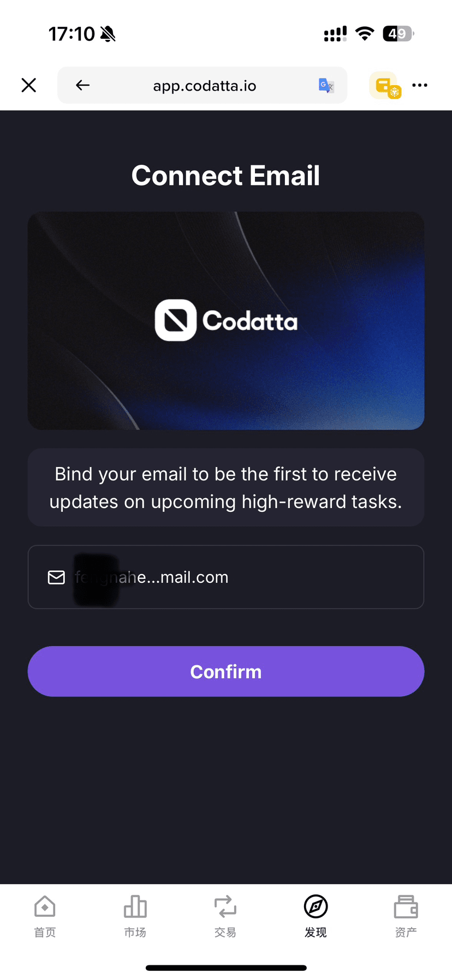452x980 pixels.
Task: Go back using the browser arrow
Action: point(82,85)
